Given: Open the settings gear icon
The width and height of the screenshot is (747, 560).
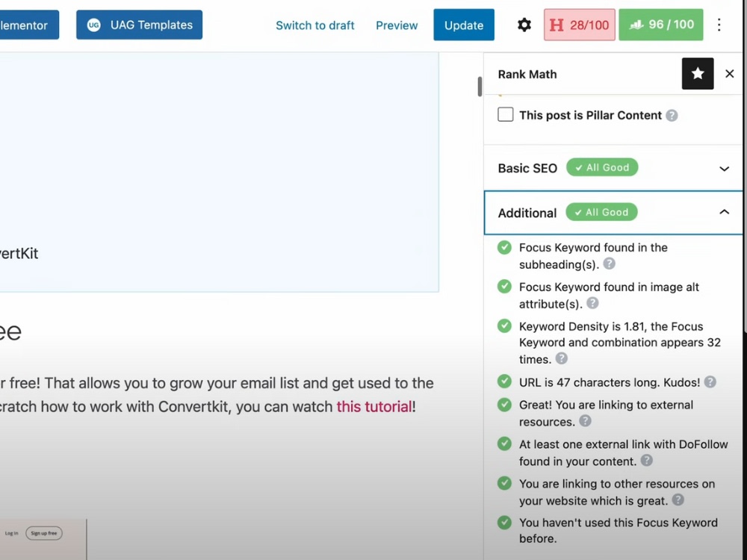Looking at the screenshot, I should pyautogui.click(x=524, y=25).
